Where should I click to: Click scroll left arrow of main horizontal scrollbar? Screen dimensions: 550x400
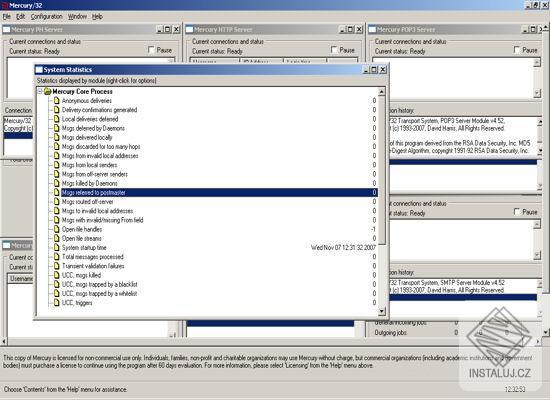pos(4,341)
